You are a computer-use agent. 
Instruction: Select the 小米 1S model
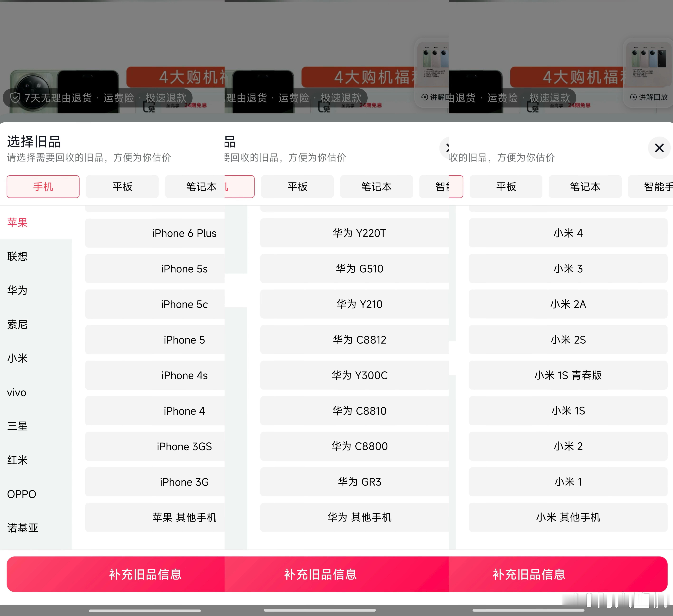click(x=568, y=411)
